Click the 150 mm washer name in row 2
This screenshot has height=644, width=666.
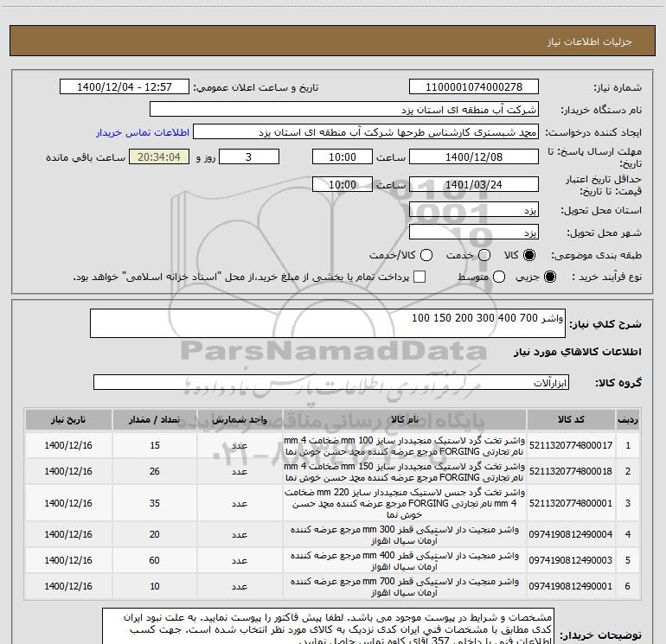(x=405, y=472)
